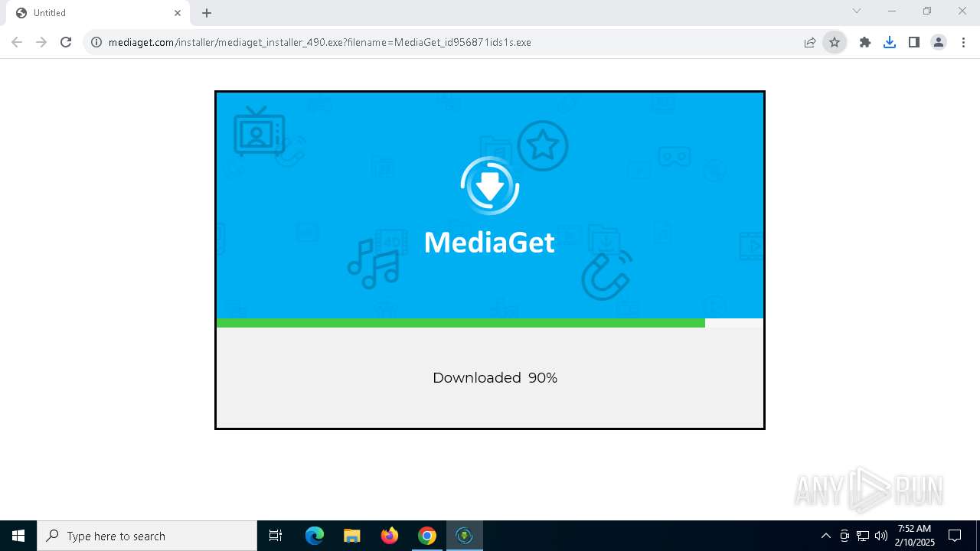Show hidden tray icons chevron
Screen dimensions: 980x551
(x=825, y=536)
